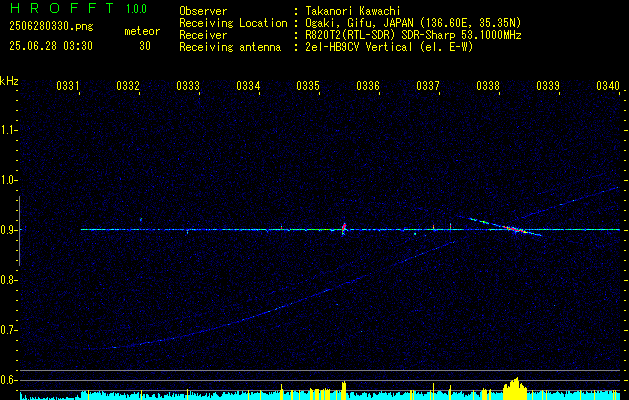Click the 0.7 kHz axis label
Screen dimensions: 629x400
(x=9, y=330)
